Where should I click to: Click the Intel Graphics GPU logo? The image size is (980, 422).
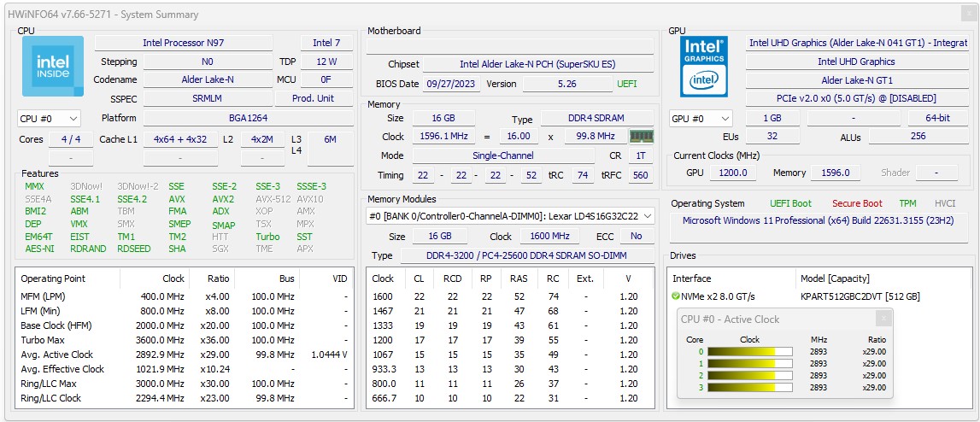[x=704, y=67]
